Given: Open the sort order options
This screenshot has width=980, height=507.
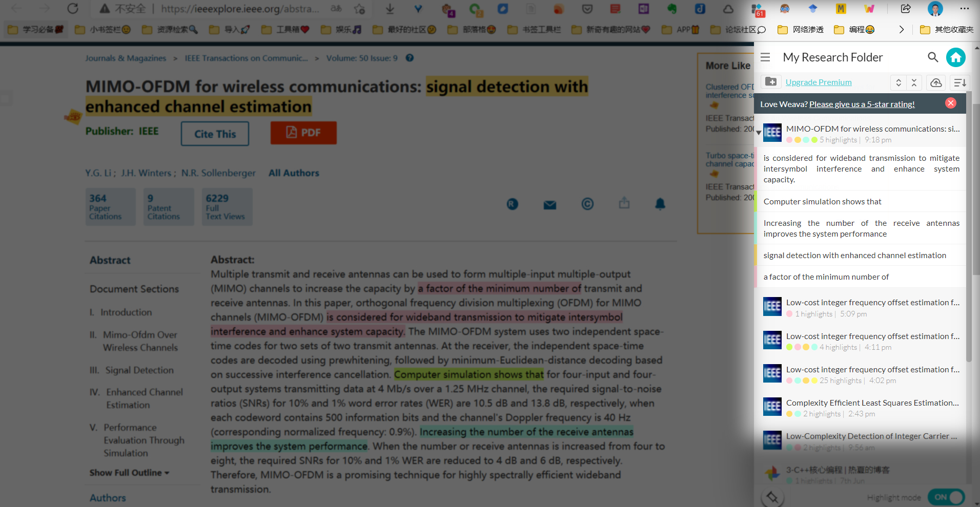Looking at the screenshot, I should coord(960,82).
